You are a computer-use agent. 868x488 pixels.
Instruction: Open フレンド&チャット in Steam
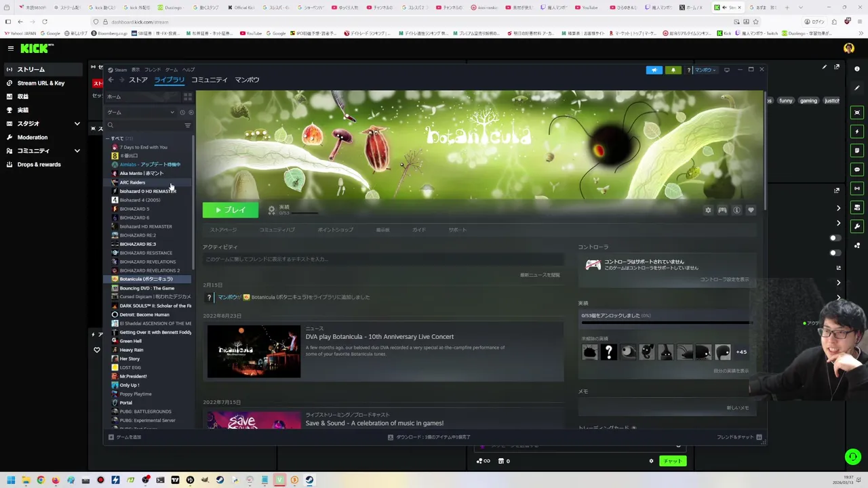point(739,437)
